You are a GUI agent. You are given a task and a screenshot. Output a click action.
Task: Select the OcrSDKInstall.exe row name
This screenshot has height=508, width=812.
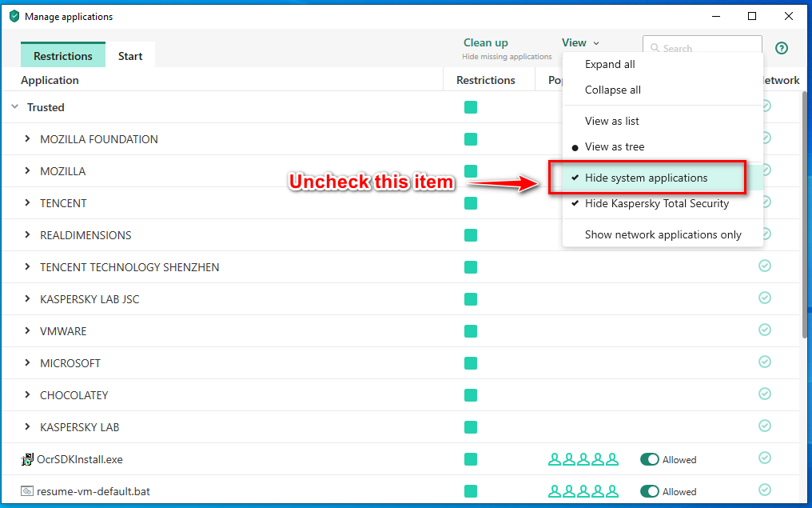pos(80,460)
